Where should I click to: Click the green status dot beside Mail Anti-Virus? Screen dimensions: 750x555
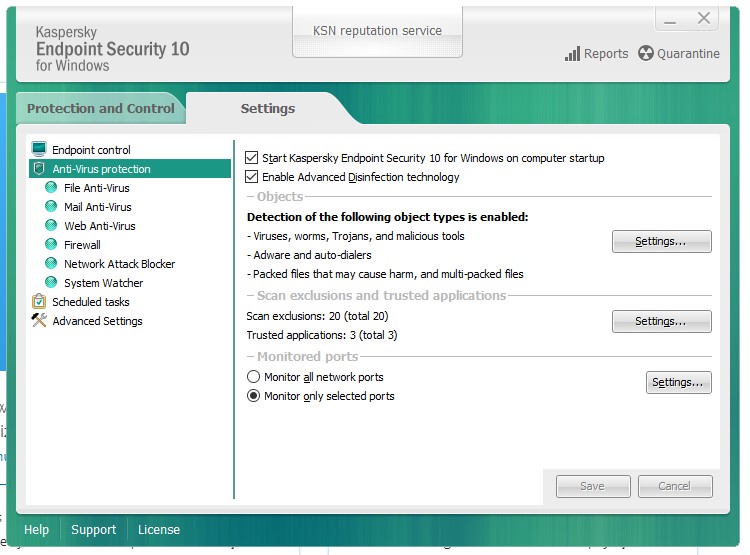51,206
